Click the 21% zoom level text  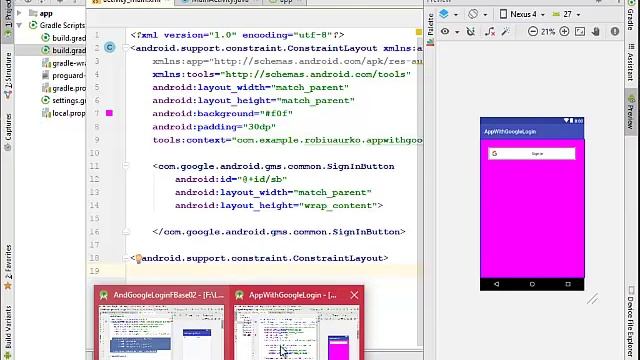click(548, 31)
